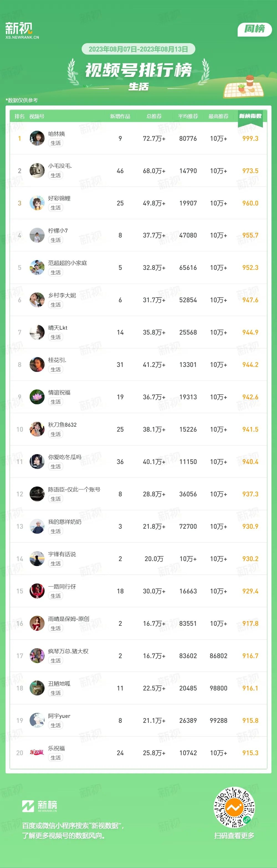Click the 情谊祝福 lotus avatar
This screenshot has height=868, width=277.
tap(37, 397)
